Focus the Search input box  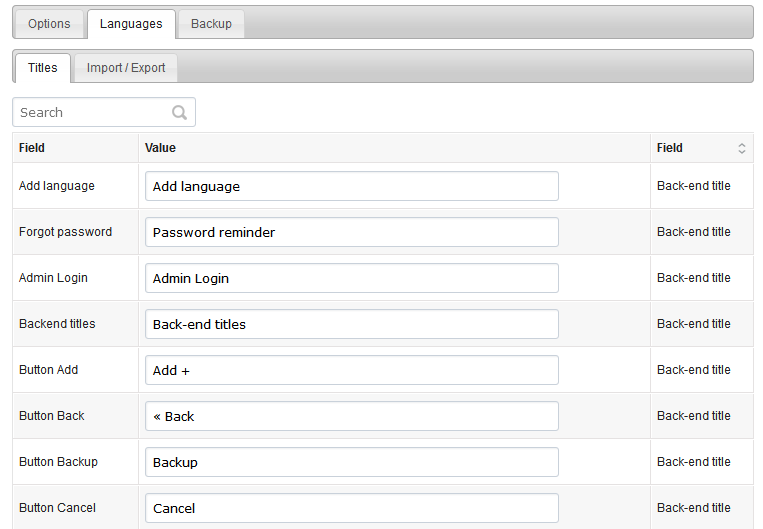(x=104, y=112)
